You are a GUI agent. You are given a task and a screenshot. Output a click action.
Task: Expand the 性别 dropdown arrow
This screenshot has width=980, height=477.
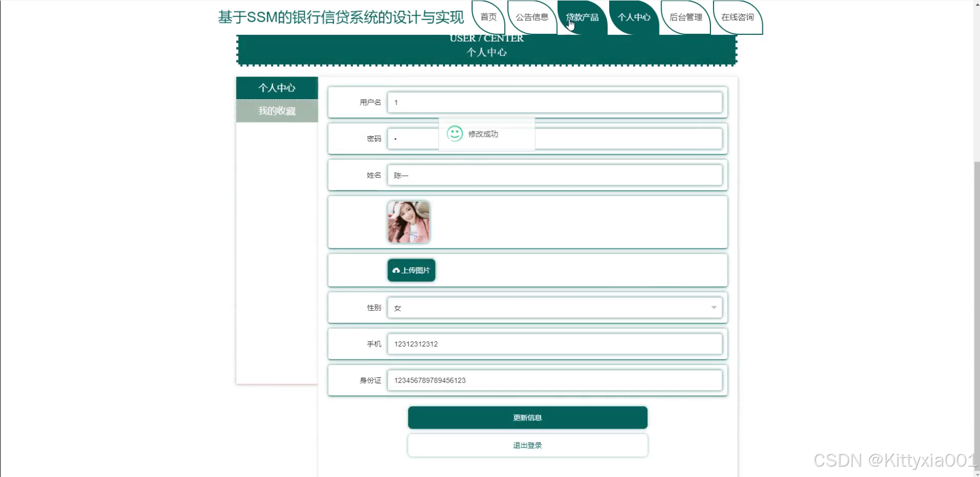point(714,308)
